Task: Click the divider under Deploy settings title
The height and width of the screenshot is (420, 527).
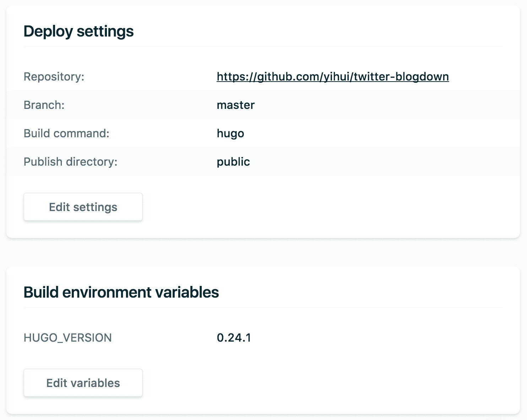Action: click(x=263, y=46)
